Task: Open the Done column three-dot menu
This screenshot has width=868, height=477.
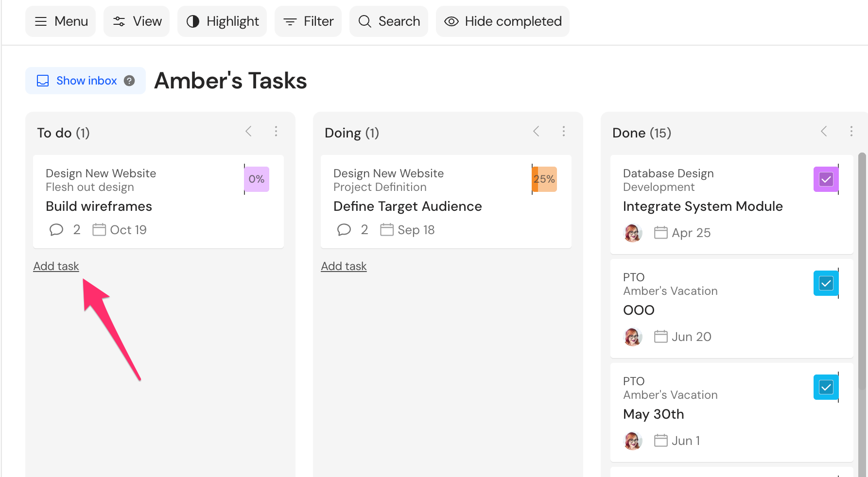Action: (x=851, y=131)
